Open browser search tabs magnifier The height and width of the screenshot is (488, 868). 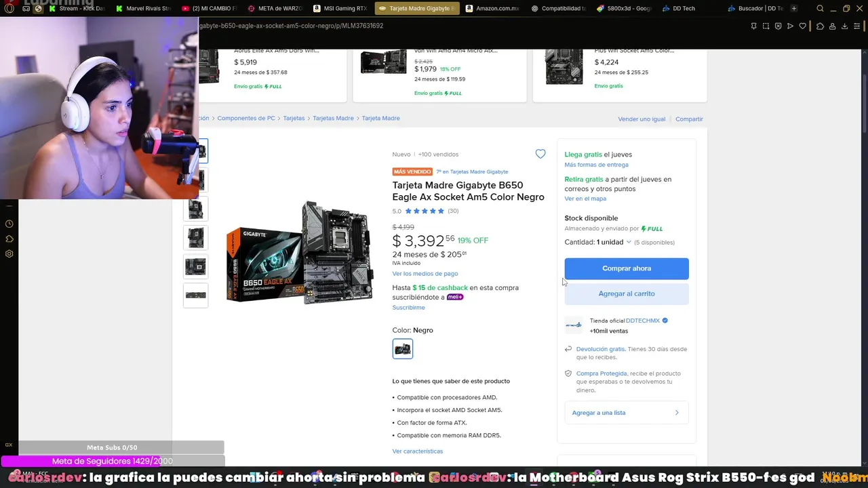click(820, 9)
